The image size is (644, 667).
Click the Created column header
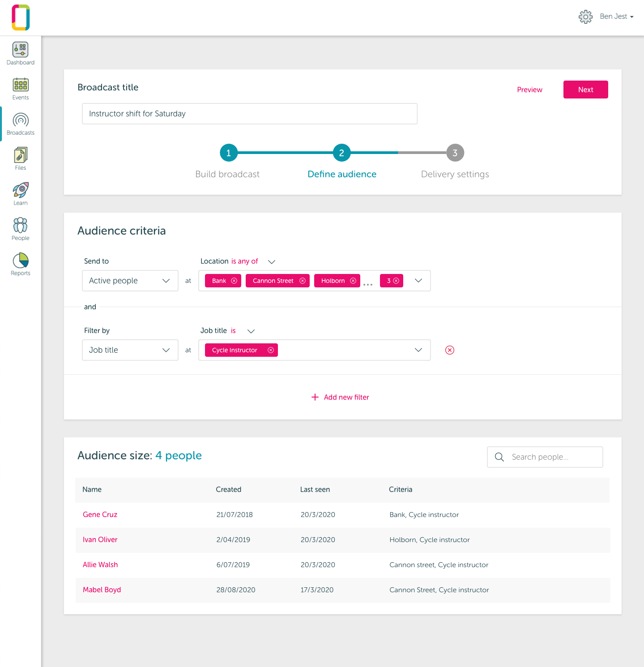coord(229,490)
